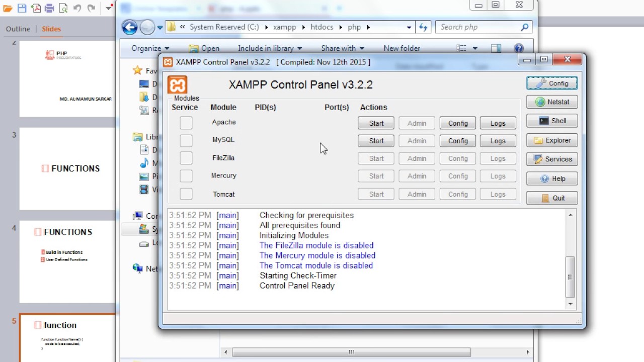Click the XAMPP log scroll down arrow
Viewport: 644px width, 362px height.
(x=570, y=304)
